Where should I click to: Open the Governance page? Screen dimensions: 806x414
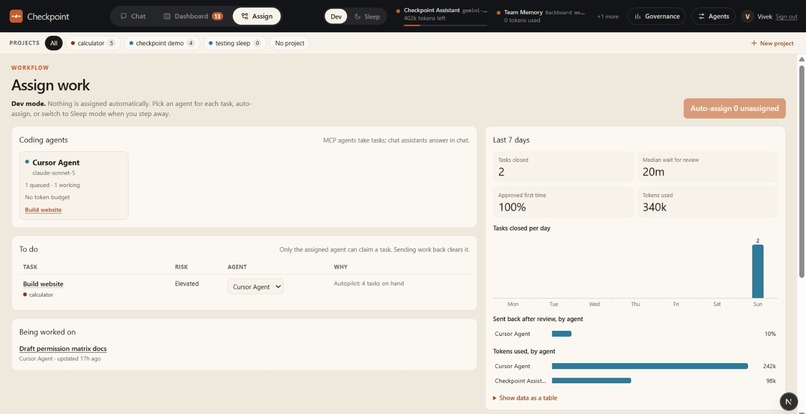click(x=656, y=16)
